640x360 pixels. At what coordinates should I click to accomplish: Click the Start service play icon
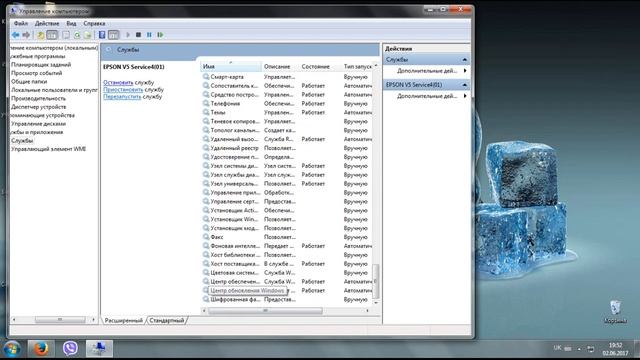click(x=128, y=35)
